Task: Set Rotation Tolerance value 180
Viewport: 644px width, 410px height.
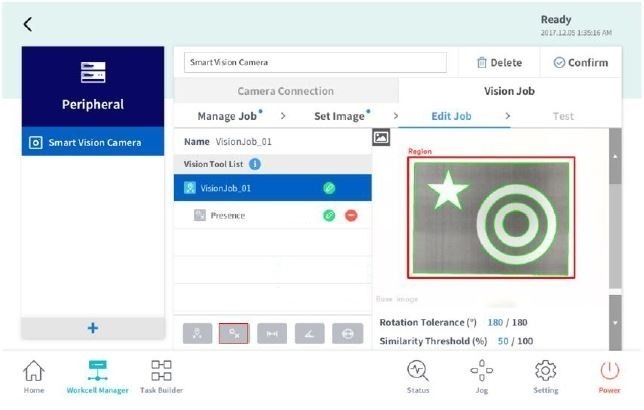Action: [x=495, y=322]
